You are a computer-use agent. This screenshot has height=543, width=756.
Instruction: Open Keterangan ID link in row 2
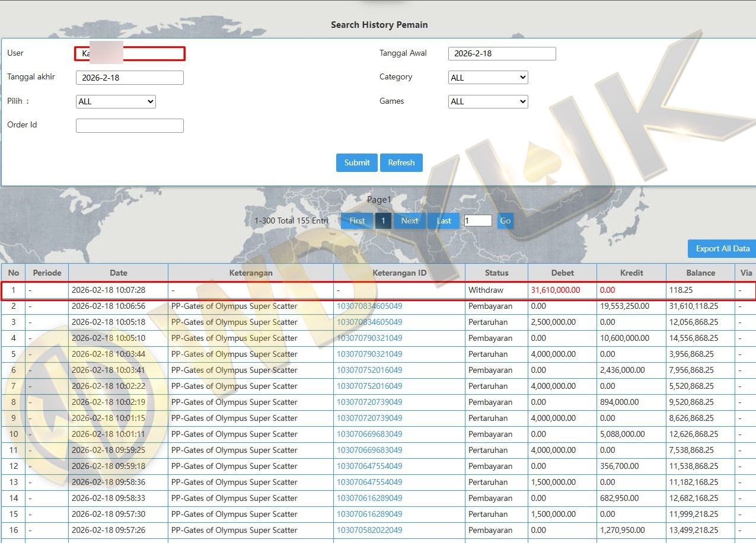pyautogui.click(x=369, y=306)
